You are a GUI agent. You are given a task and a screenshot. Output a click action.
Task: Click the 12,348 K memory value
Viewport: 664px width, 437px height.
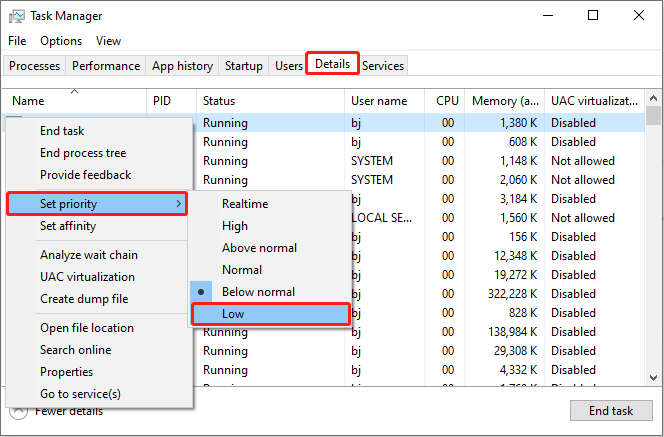[516, 256]
